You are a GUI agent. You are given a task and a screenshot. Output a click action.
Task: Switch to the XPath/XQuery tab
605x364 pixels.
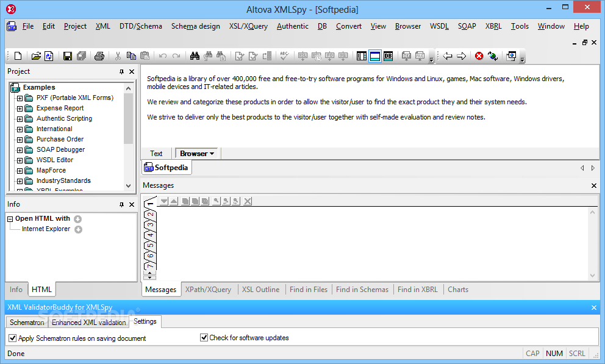208,290
